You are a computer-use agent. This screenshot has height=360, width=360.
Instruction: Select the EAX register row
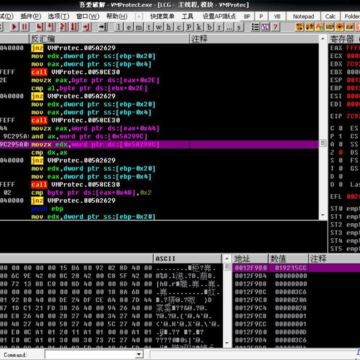coord(345,48)
